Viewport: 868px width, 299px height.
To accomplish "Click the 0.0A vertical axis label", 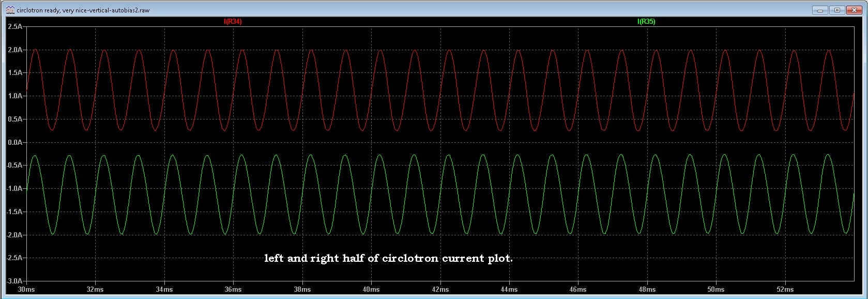I will click(15, 142).
